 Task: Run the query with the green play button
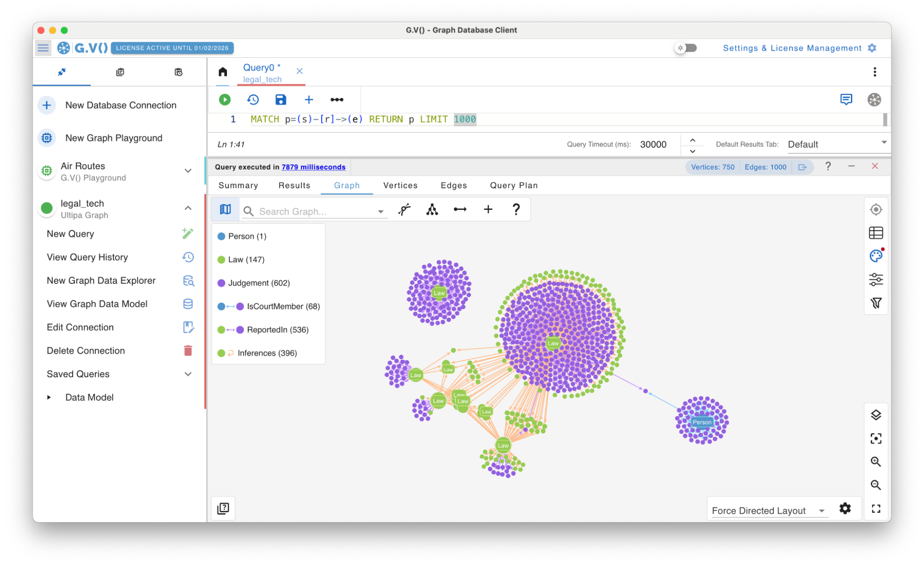click(225, 99)
